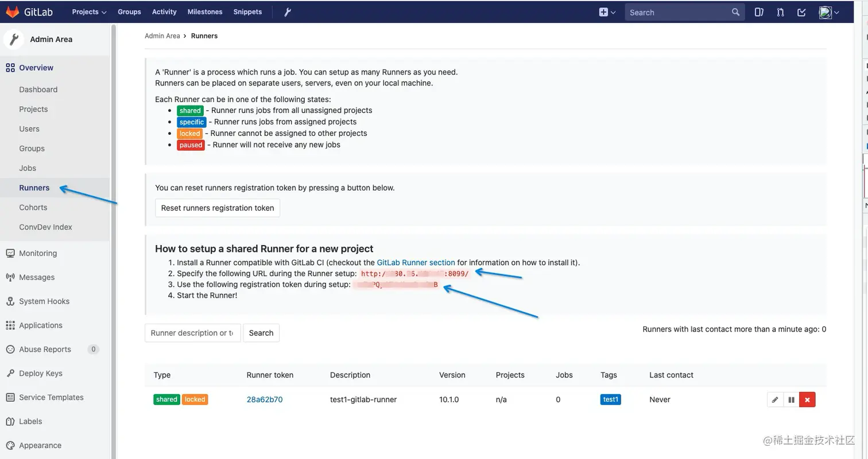868x459 pixels.
Task: Open the new item plus dropdown
Action: tap(607, 12)
